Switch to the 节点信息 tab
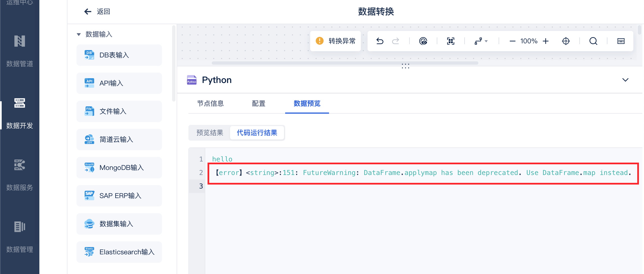 point(211,104)
